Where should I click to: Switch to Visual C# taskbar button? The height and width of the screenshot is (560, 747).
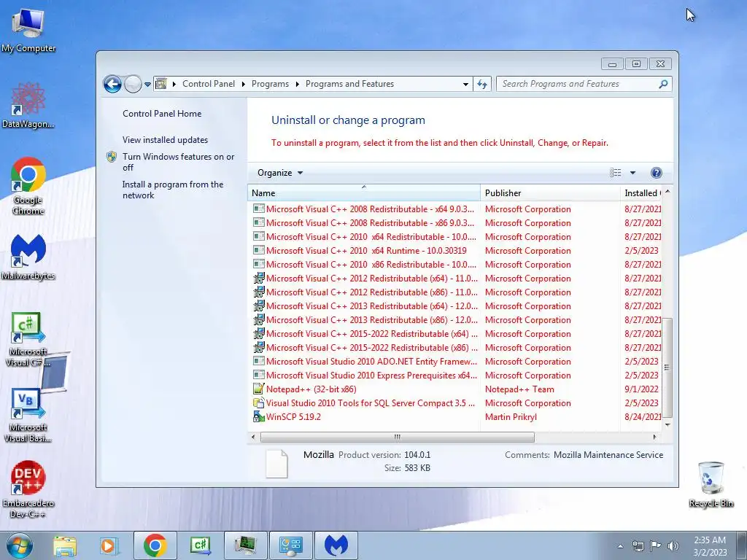200,545
